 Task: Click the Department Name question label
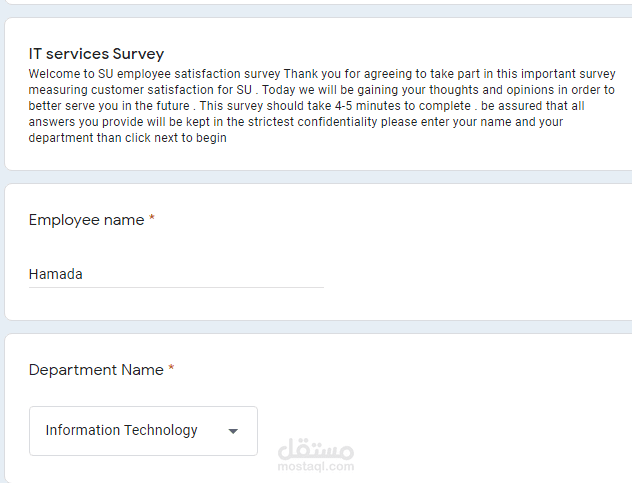click(96, 370)
